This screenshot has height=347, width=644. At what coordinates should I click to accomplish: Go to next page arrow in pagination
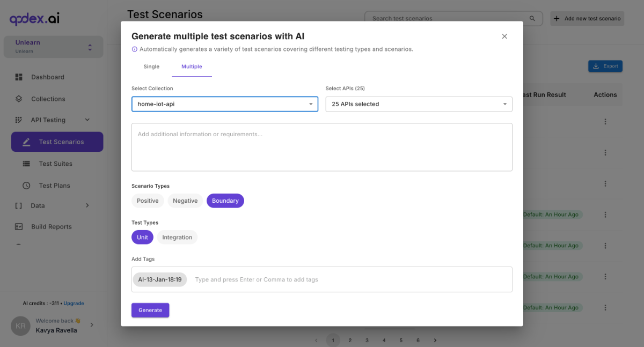point(435,340)
